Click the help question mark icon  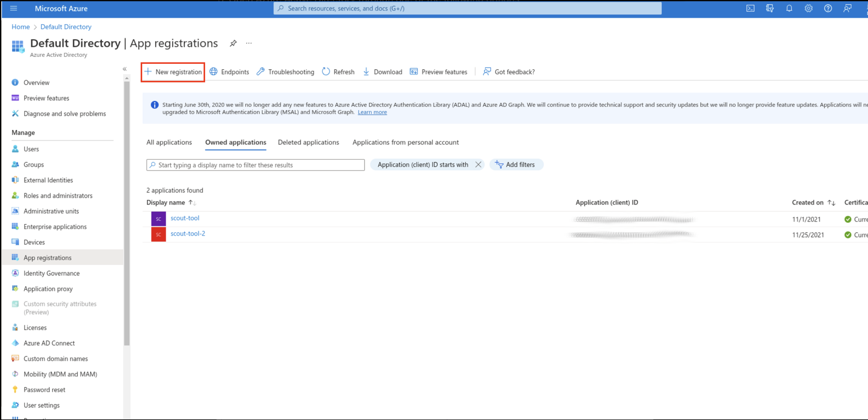pyautogui.click(x=828, y=8)
